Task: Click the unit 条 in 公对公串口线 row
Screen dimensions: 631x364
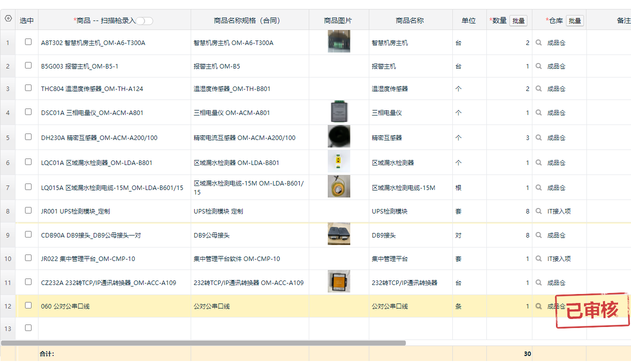Action: [458, 306]
